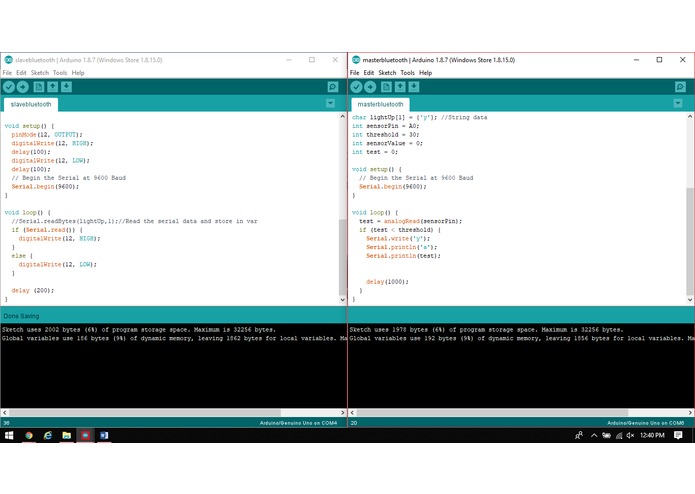Screen dimensions: 695x494
Task: Open Edit menu in masterbluetooth window
Action: point(369,73)
